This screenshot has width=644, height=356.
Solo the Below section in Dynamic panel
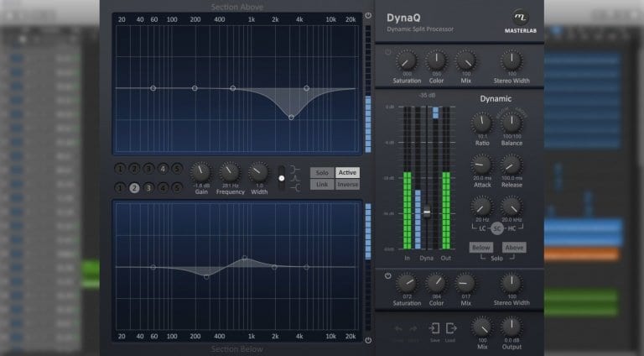(x=480, y=248)
